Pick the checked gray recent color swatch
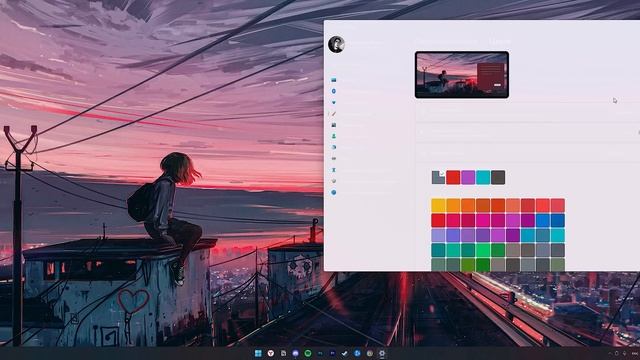Screen dimensions: 640x360 (438, 178)
